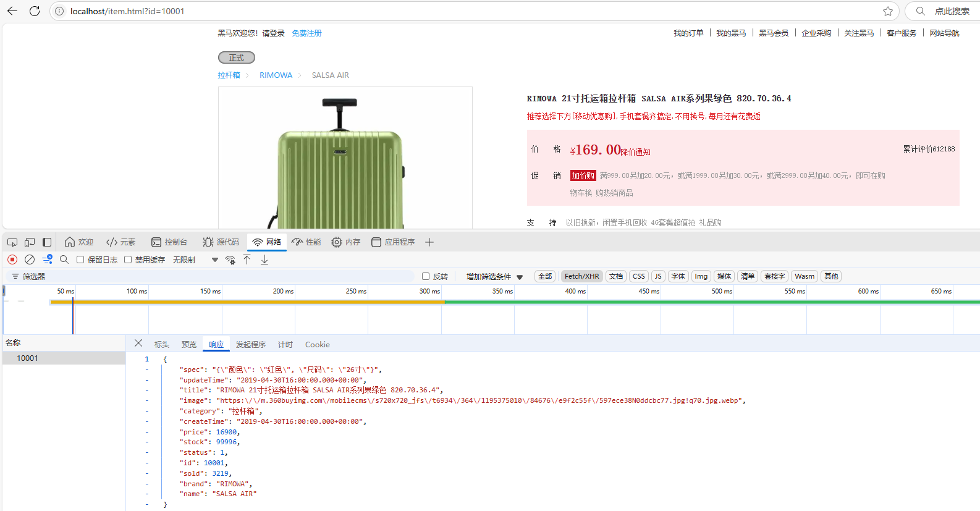980x511 pixels.
Task: Reload the page with the refresh icon
Action: click(x=35, y=11)
